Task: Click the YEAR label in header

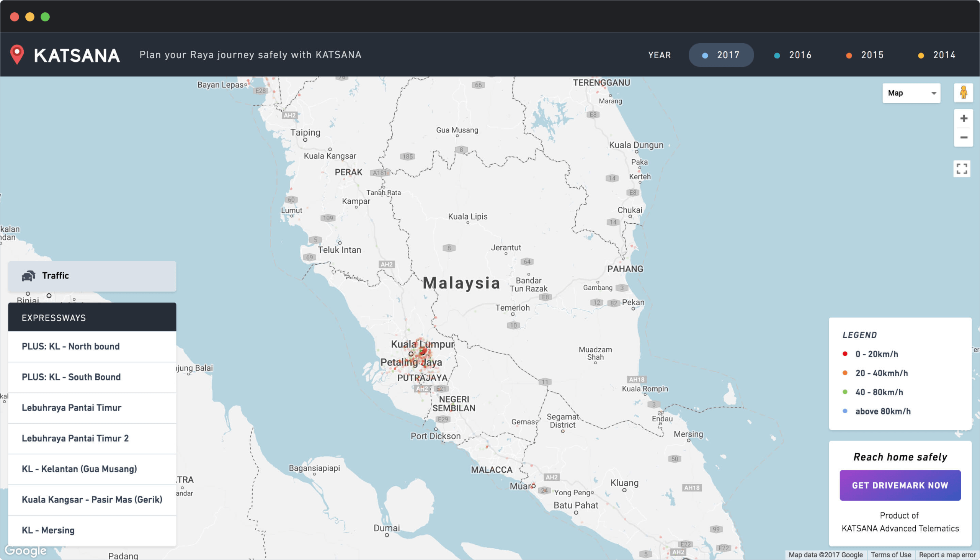Action: pos(660,56)
